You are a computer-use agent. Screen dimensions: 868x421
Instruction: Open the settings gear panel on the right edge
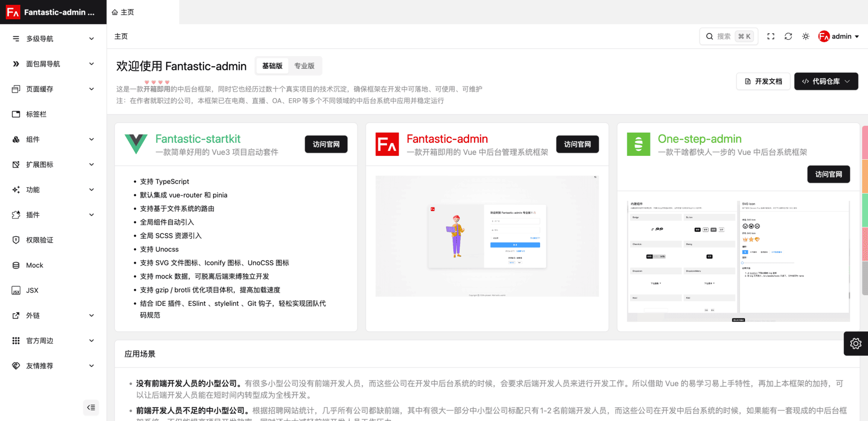click(855, 344)
